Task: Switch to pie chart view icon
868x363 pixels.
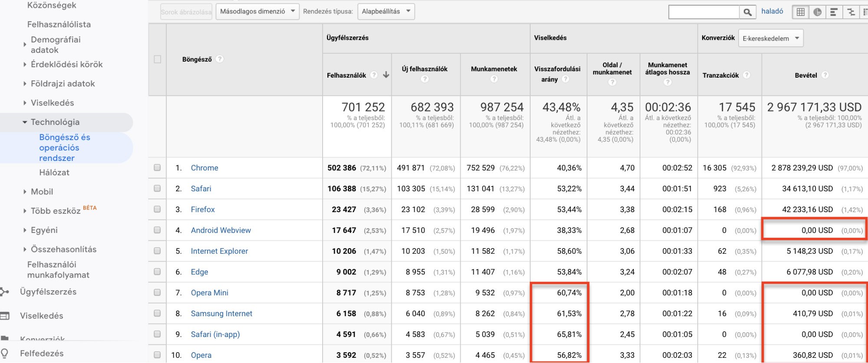Action: pos(817,12)
